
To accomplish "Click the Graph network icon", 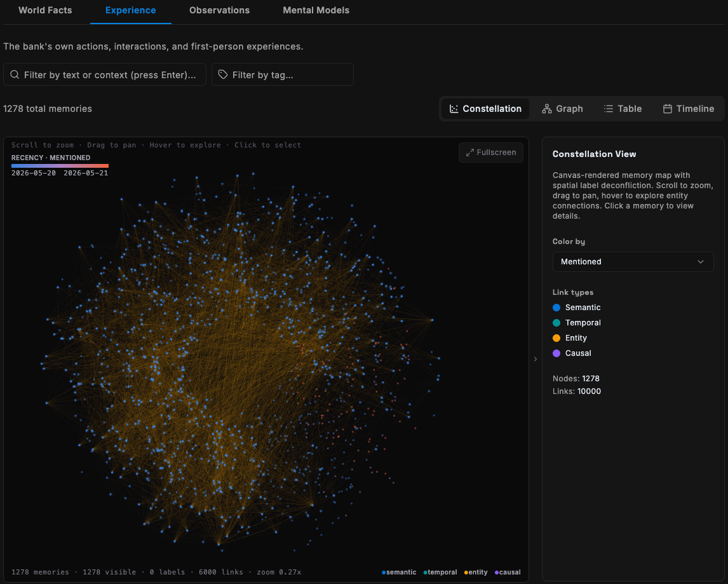I will 546,109.
